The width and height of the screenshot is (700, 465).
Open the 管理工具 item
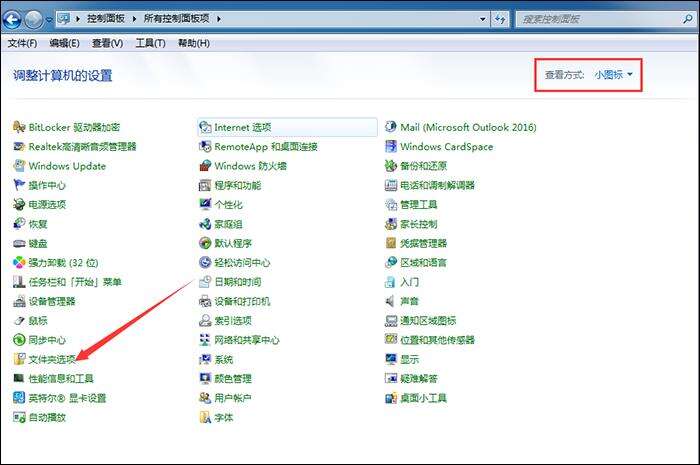418,205
